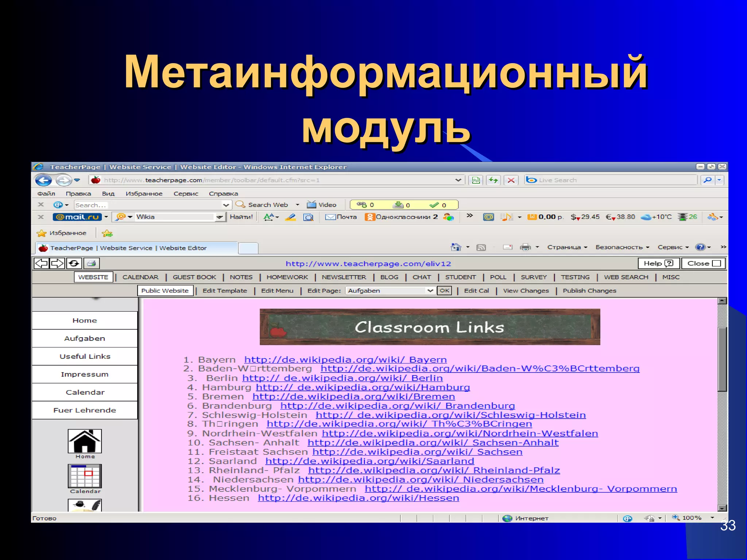
Task: Click the Search Web magnifier button
Action: click(262, 205)
